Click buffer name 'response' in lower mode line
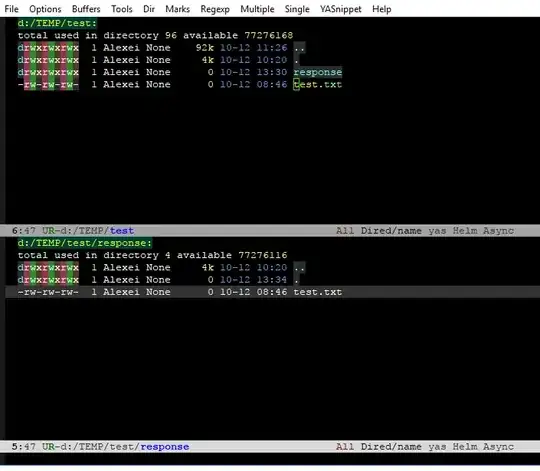The image size is (540, 471). pos(165,447)
